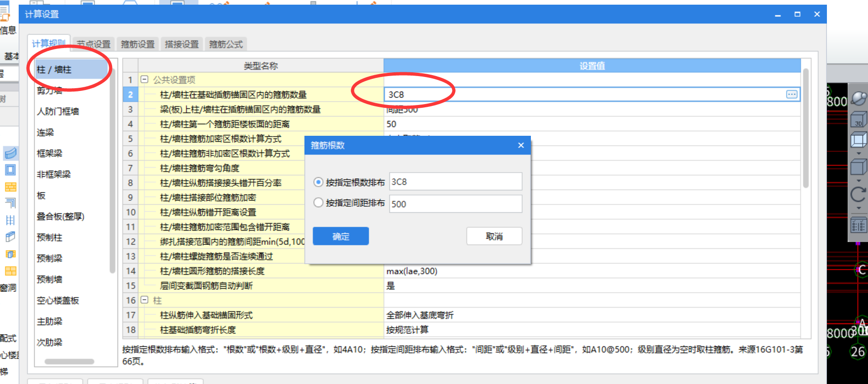Expand arrow below solid box icon

coord(859,180)
